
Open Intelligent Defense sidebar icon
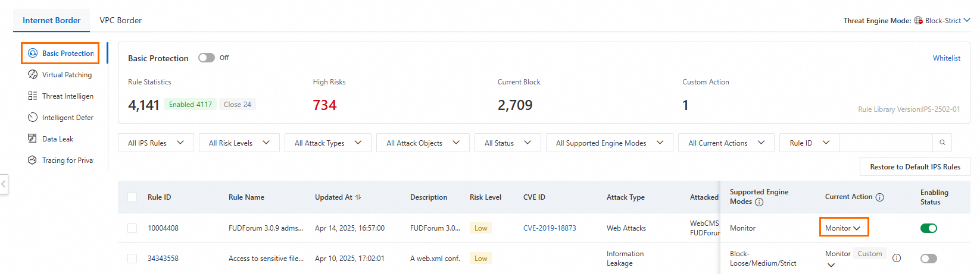[33, 117]
